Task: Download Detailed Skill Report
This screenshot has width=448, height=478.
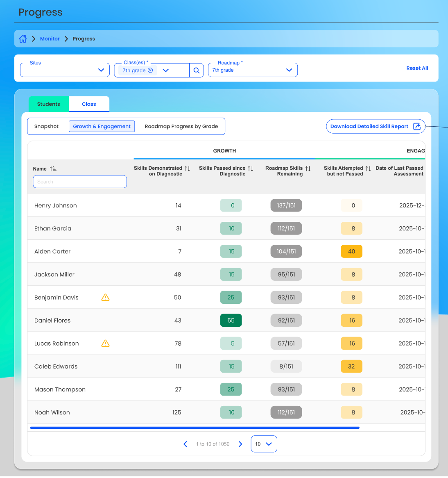Action: pos(376,126)
